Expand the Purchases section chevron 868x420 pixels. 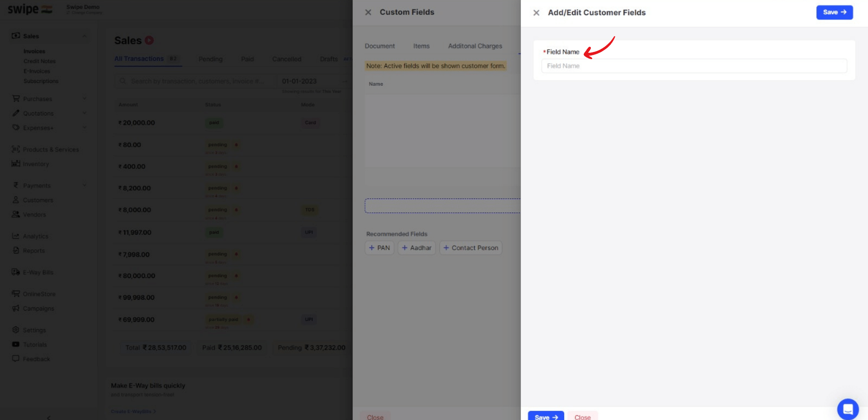coord(85,98)
